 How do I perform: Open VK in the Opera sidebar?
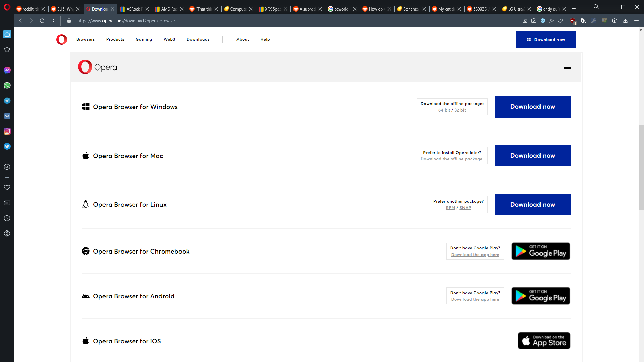[x=7, y=116]
